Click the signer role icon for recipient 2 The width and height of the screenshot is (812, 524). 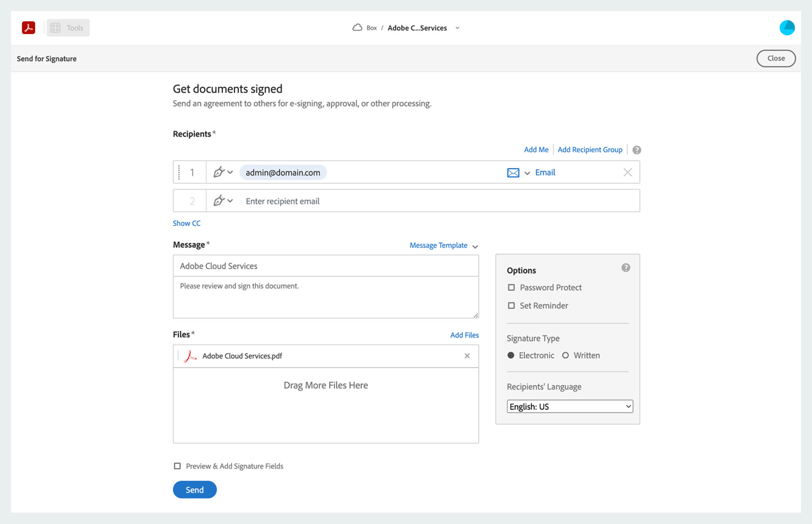click(222, 201)
